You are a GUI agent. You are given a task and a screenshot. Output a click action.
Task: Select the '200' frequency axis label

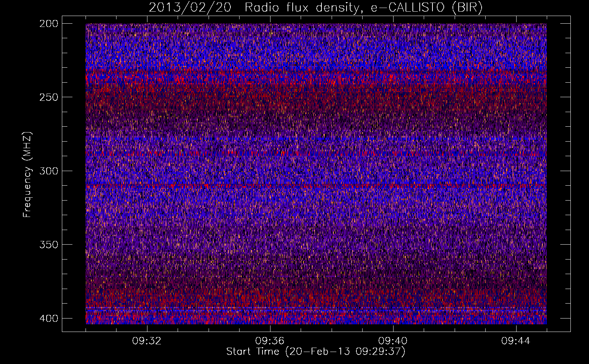point(48,23)
